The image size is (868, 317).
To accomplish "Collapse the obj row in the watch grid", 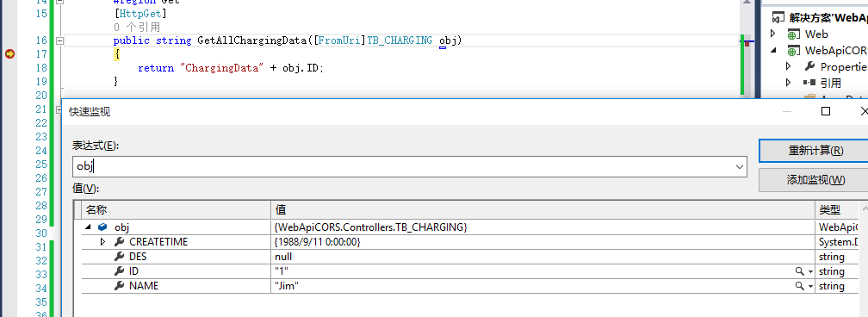I will 89,227.
